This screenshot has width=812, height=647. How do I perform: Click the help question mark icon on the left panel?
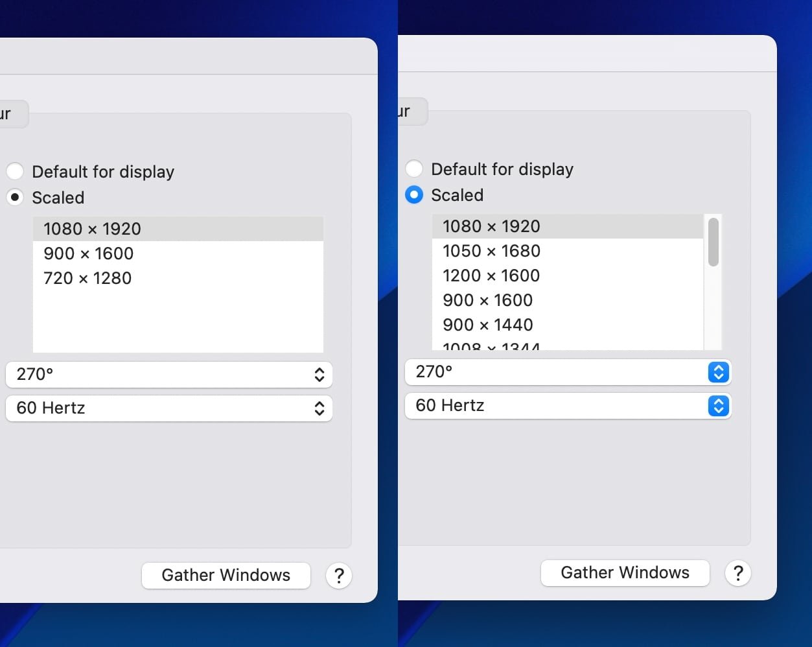[x=339, y=576]
